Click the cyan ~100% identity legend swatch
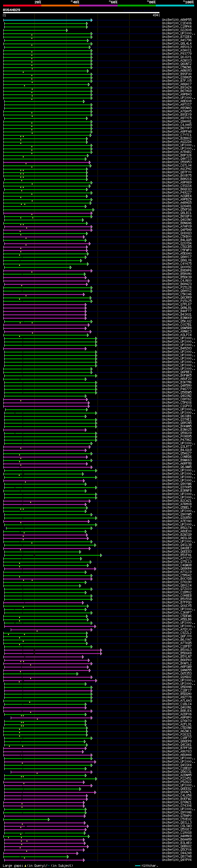 tap(175, 6)
